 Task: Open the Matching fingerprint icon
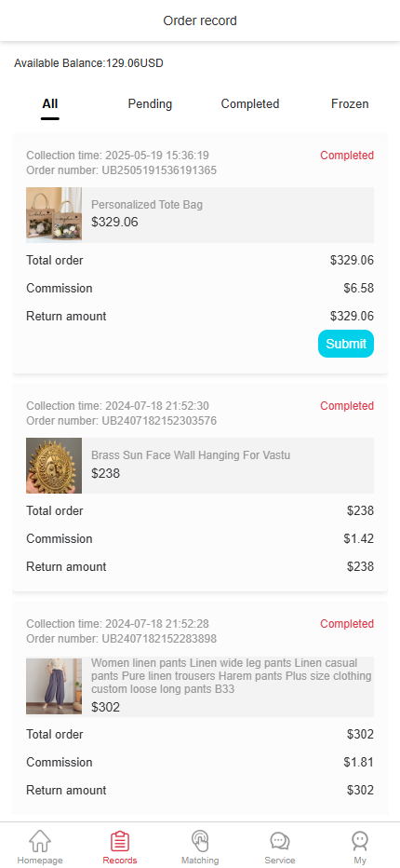pyautogui.click(x=200, y=841)
